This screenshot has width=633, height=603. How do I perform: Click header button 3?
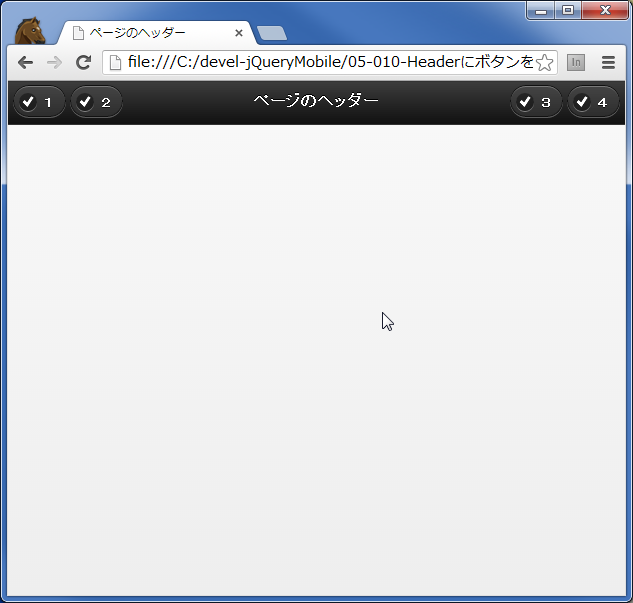tap(536, 102)
